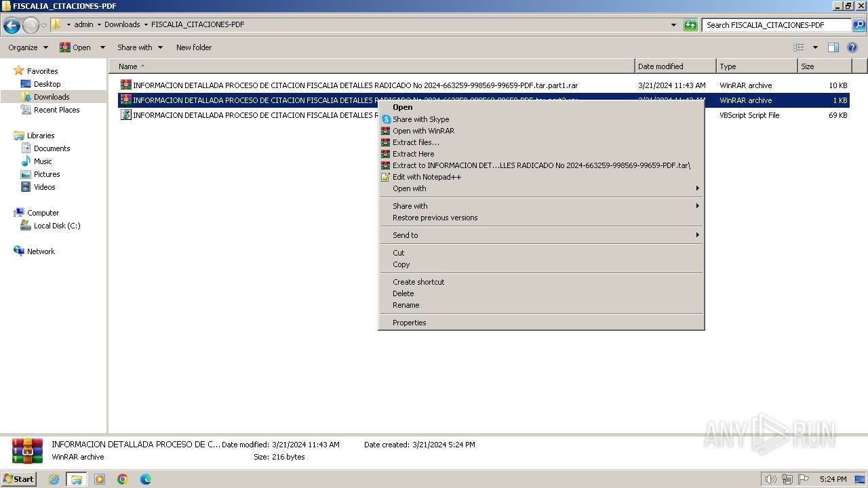Open the Share with toolbar dropdown
This screenshot has height=488, width=868.
point(140,47)
